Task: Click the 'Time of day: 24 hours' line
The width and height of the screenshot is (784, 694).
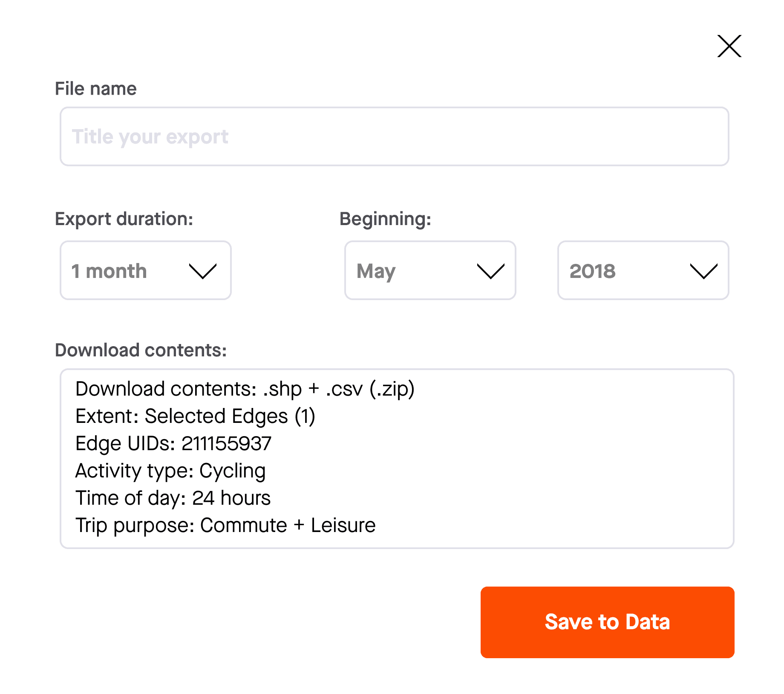Action: coord(173,498)
